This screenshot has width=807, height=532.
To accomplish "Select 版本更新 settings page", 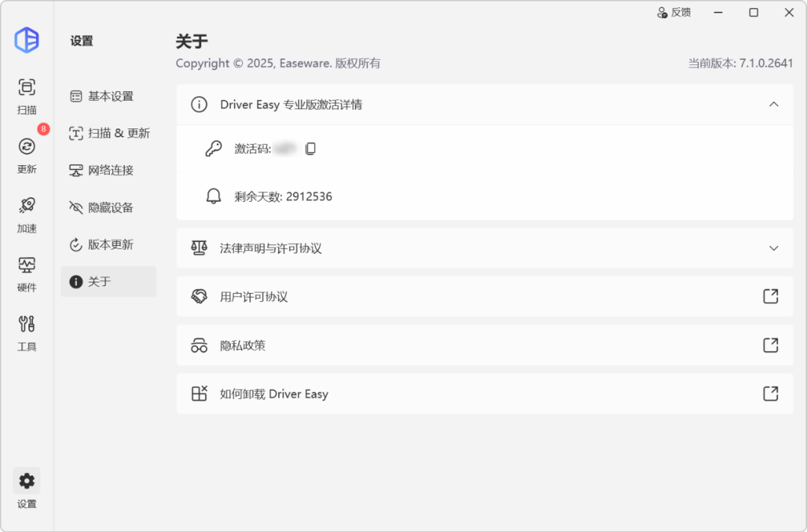I will pos(108,244).
